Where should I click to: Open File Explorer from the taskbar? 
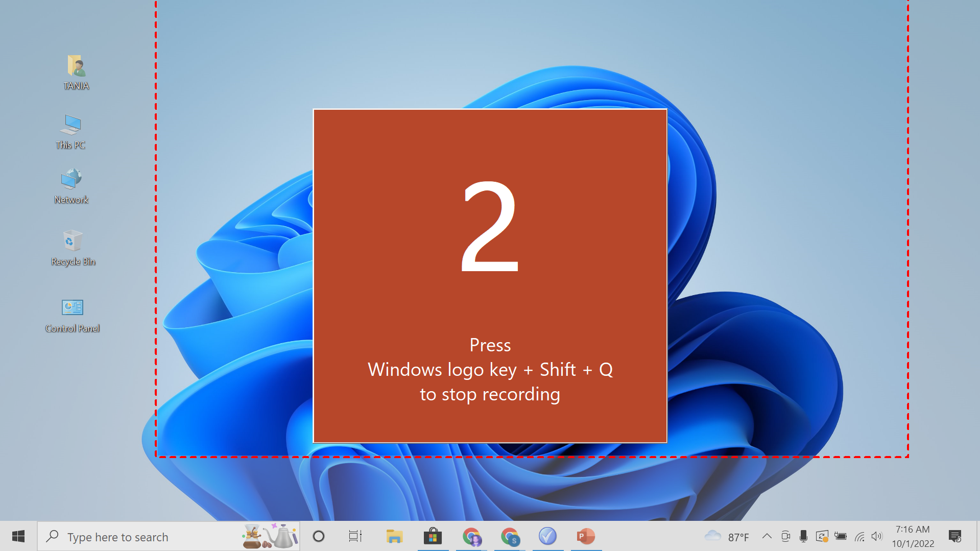click(x=394, y=536)
